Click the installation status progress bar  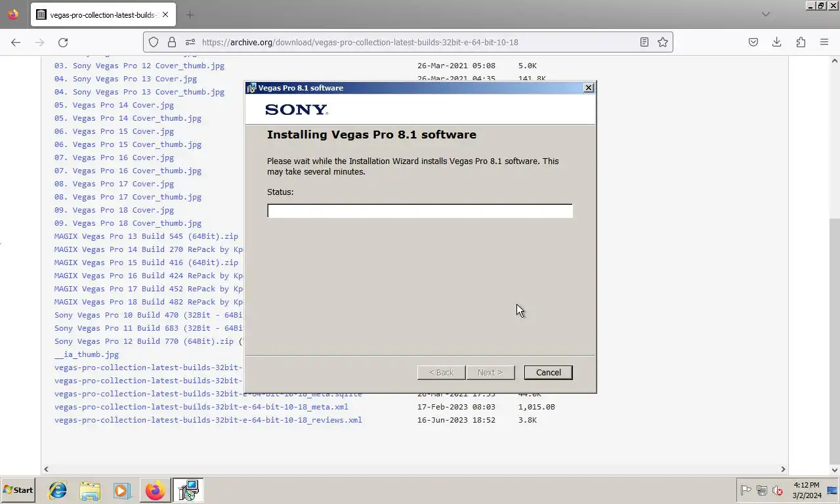pyautogui.click(x=420, y=211)
